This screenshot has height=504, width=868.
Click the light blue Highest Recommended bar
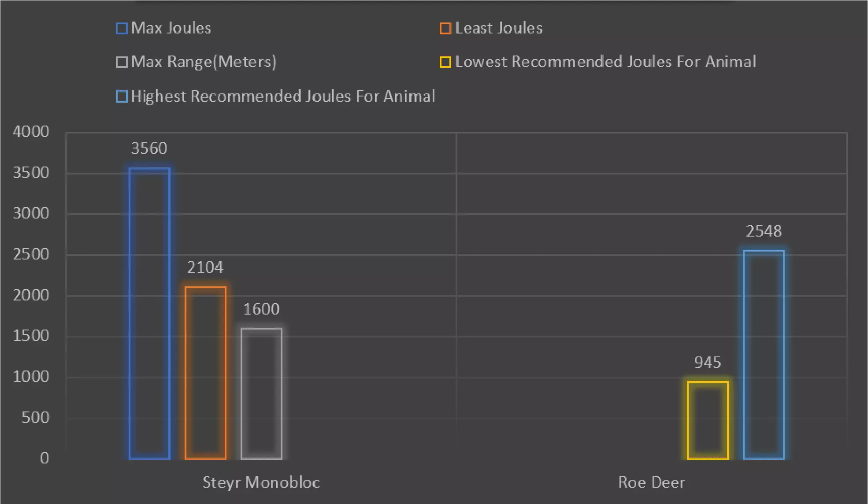point(764,355)
